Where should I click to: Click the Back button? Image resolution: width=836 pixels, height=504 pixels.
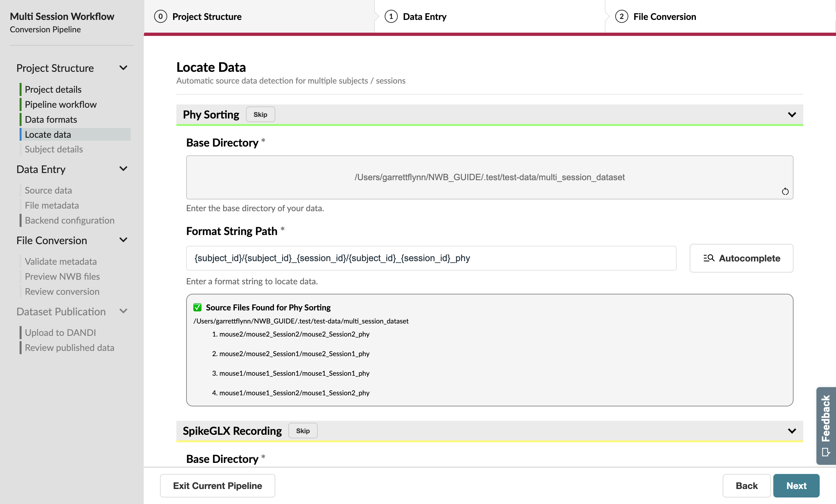(x=747, y=486)
